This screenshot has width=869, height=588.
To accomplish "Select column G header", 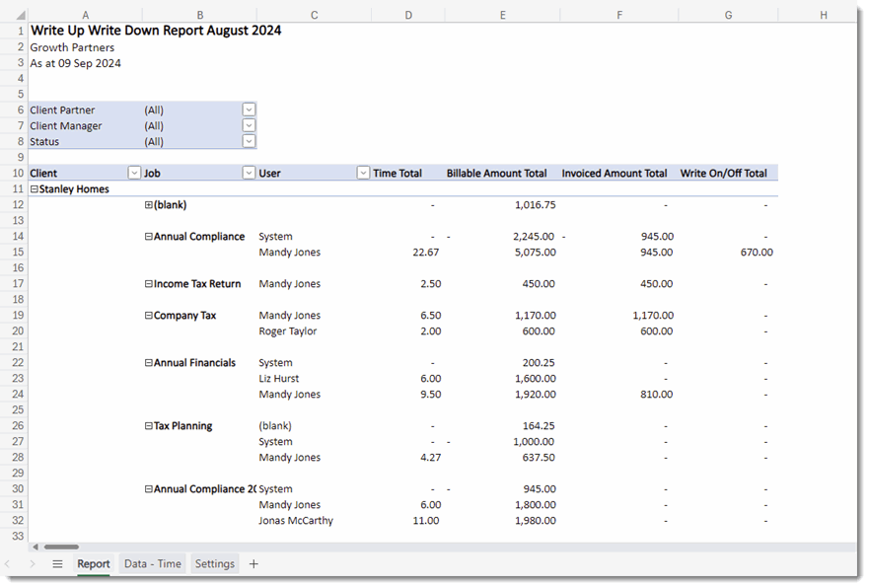I will pos(728,15).
